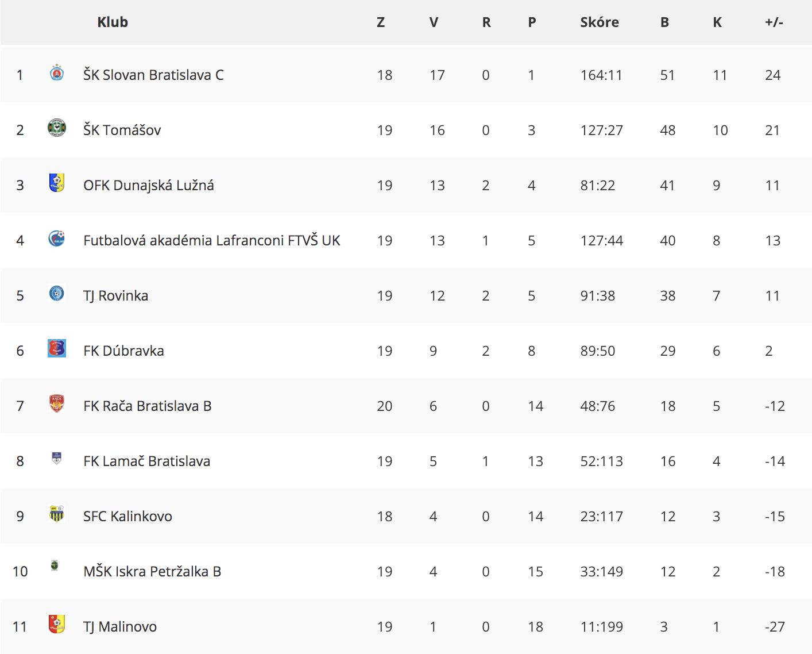Viewport: 812px width, 654px height.
Task: Click the FK Dúbravka club crest
Action: pos(56,348)
